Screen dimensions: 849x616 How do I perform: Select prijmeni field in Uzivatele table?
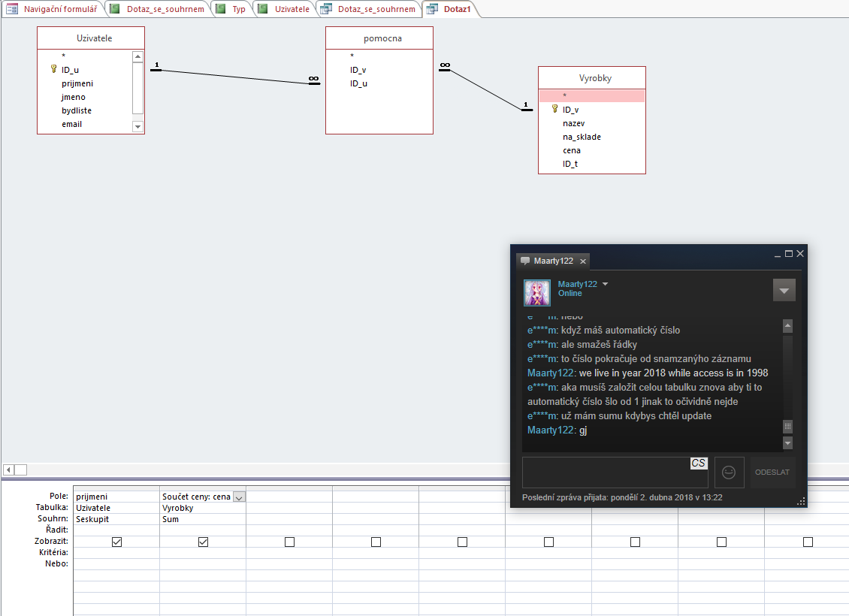pos(77,83)
